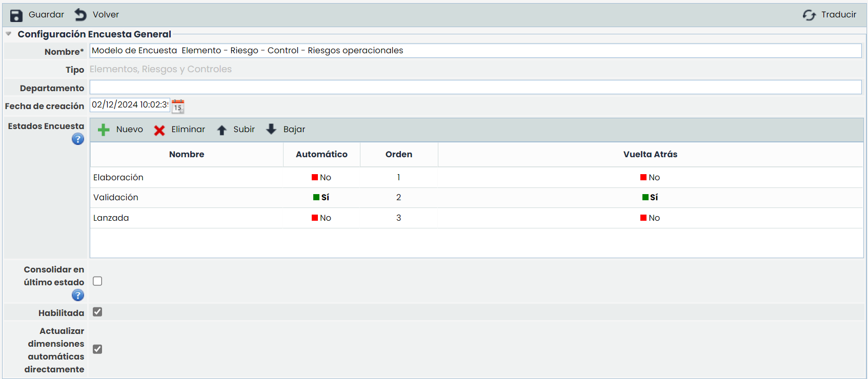The image size is (868, 379).
Task: Uncheck the Habilitada checkbox
Action: [x=97, y=312]
